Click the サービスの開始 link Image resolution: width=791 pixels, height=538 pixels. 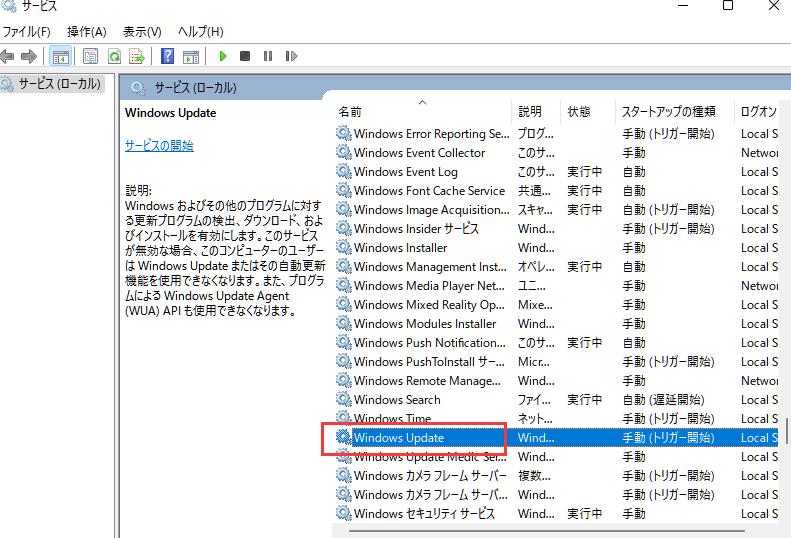point(159,146)
